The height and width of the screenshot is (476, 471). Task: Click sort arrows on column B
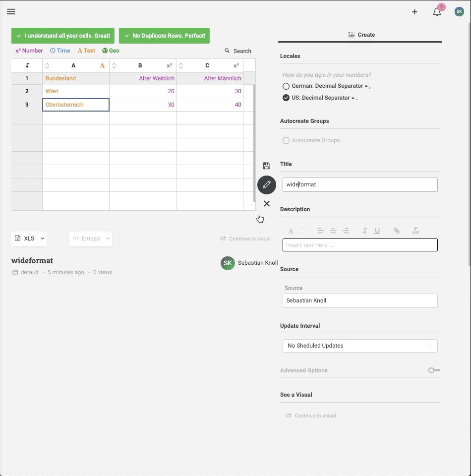pos(114,65)
